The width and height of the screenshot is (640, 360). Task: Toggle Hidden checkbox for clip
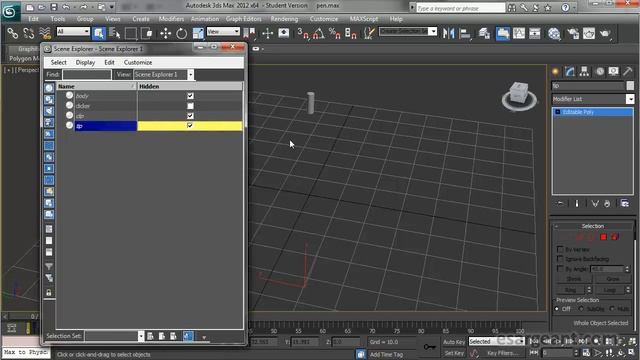[190, 116]
